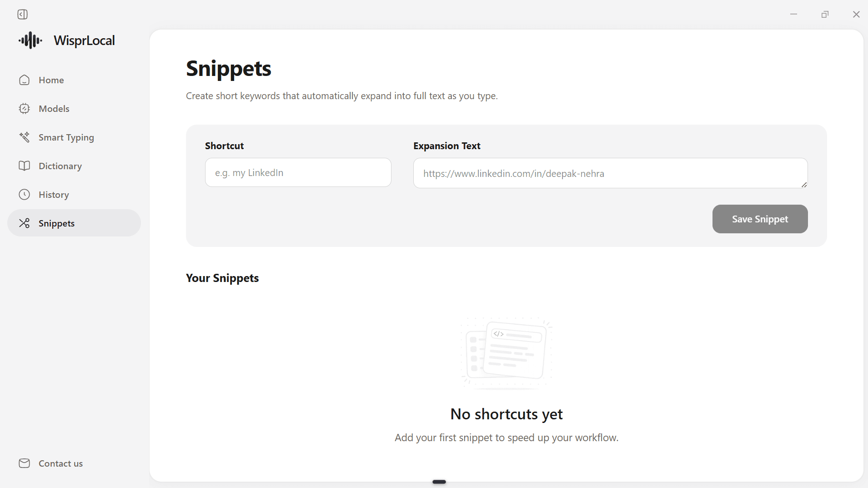The image size is (868, 488).
Task: Switch to the Dictionary page
Action: pos(74,166)
